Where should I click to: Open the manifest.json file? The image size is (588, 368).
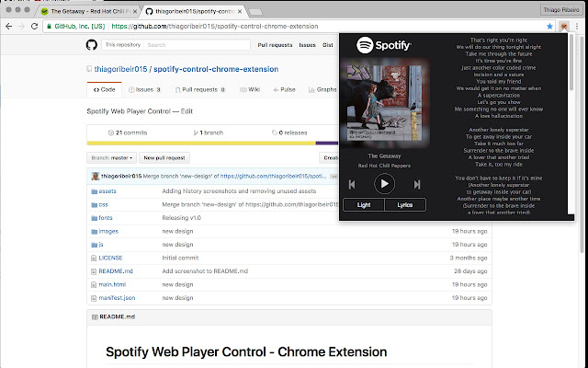(x=117, y=298)
